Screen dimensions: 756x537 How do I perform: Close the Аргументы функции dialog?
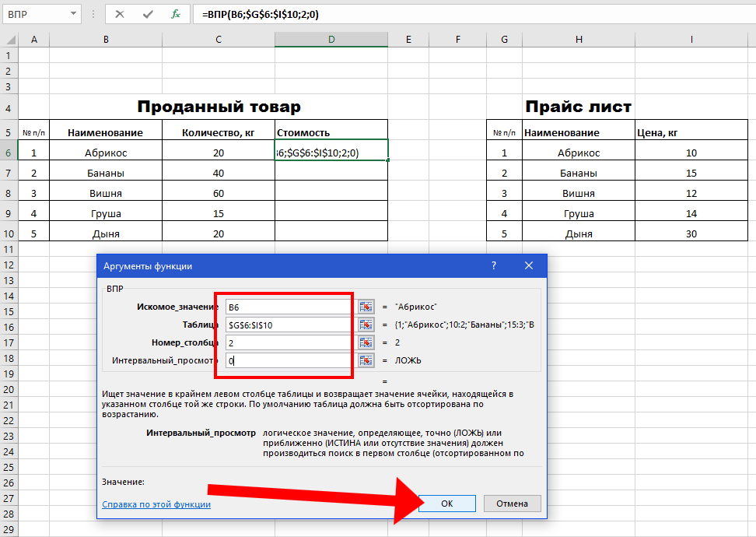pyautogui.click(x=529, y=265)
